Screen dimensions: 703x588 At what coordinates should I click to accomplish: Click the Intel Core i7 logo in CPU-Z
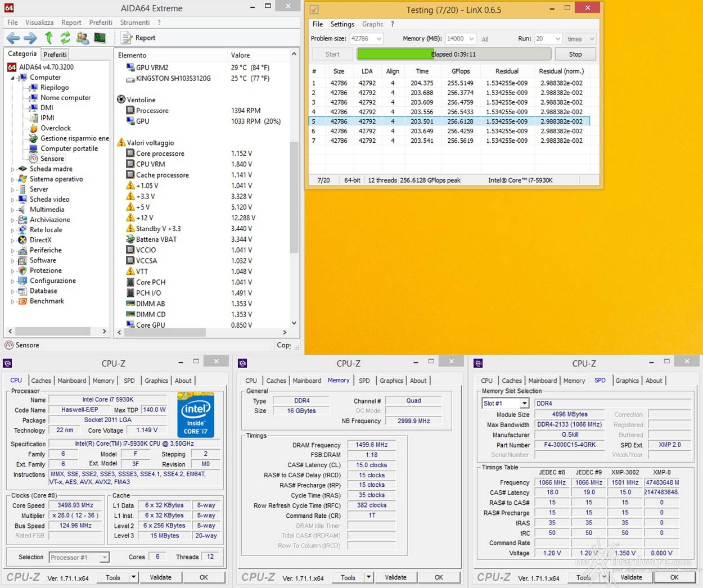196,414
